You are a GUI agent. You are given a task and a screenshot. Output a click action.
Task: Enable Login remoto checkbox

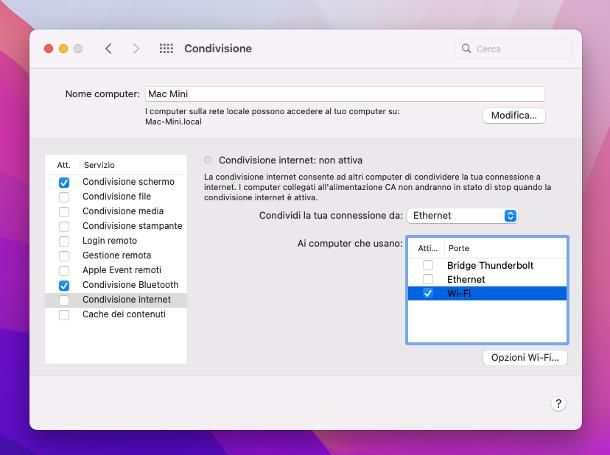pos(64,242)
